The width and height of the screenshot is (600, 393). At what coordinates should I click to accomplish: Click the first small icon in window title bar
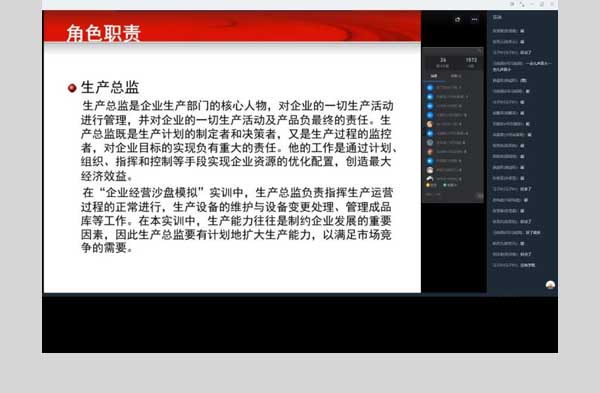point(512,4)
